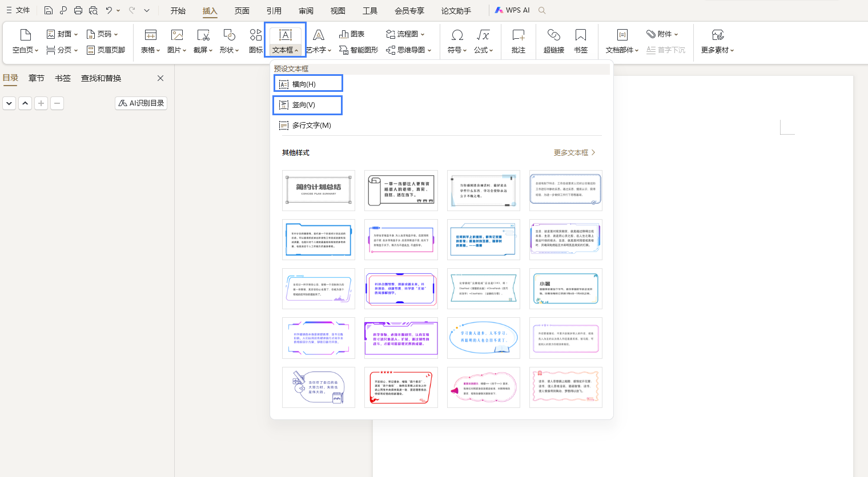The height and width of the screenshot is (477, 868).
Task: Click the undo arrow icon
Action: coord(108,10)
